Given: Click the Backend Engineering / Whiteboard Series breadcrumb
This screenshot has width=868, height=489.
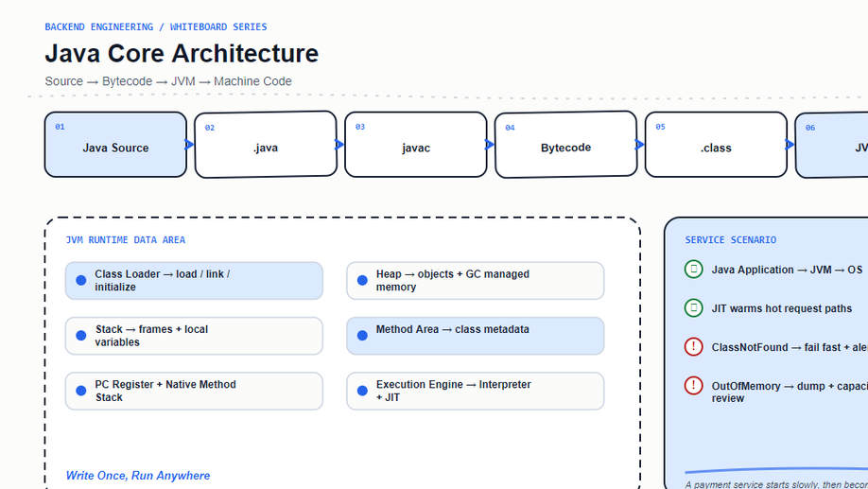Looking at the screenshot, I should pyautogui.click(x=156, y=26).
